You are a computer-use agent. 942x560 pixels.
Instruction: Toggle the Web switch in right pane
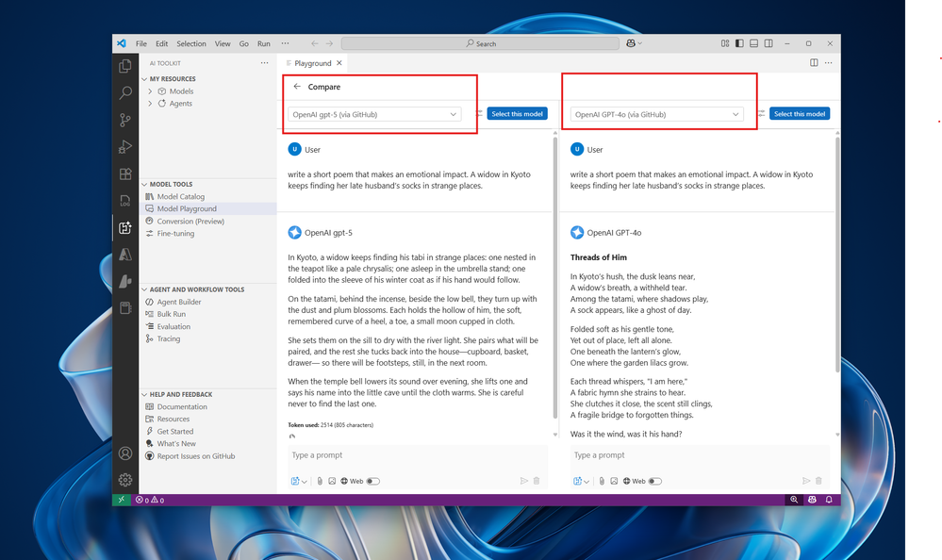click(x=655, y=481)
